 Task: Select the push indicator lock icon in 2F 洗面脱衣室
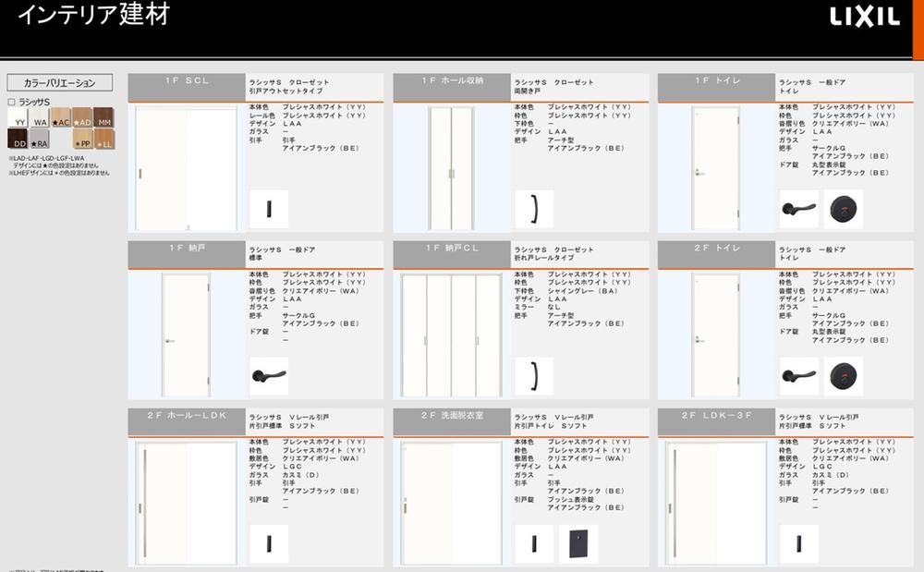coord(578,543)
